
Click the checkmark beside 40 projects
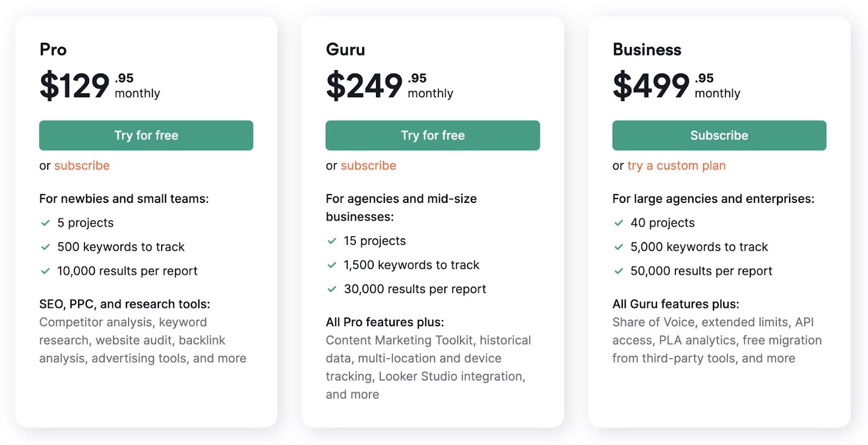(618, 223)
